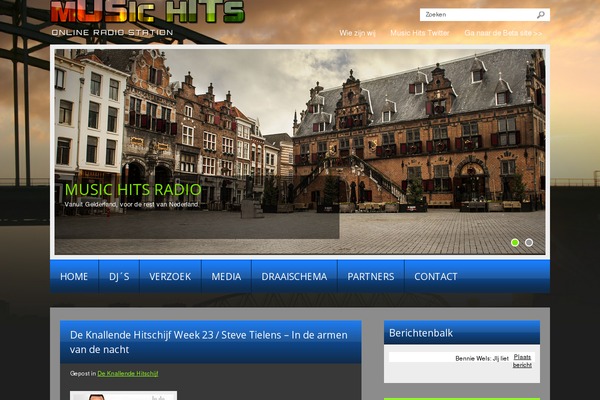Screen dimensions: 600x400
Task: Go to the Beta site link
Action: (x=503, y=33)
